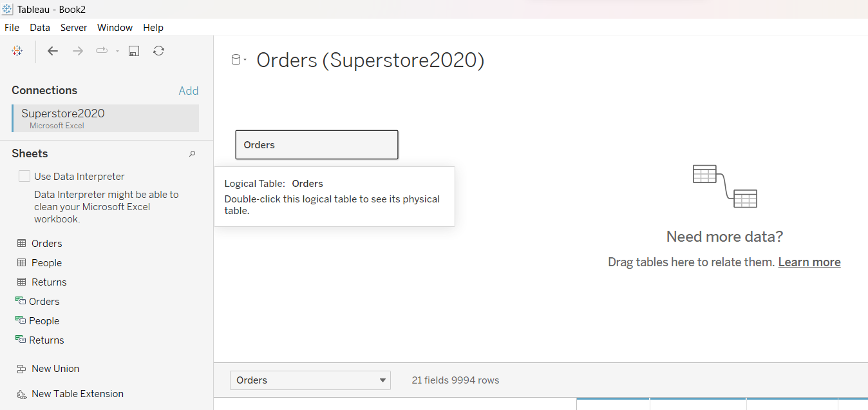Image resolution: width=868 pixels, height=410 pixels.
Task: Click the back arrow in toolbar
Action: click(53, 51)
